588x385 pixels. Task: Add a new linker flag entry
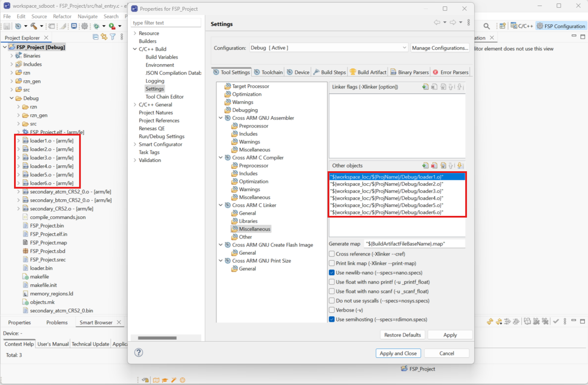coord(426,86)
